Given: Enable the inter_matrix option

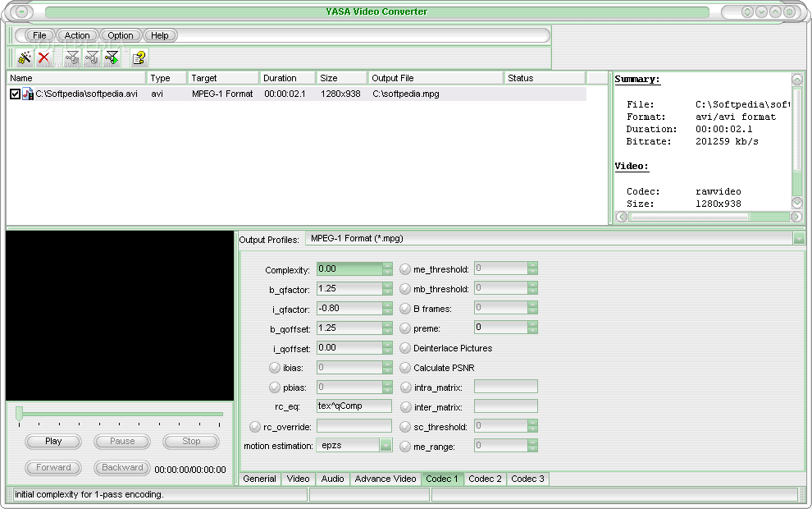Looking at the screenshot, I should [405, 407].
